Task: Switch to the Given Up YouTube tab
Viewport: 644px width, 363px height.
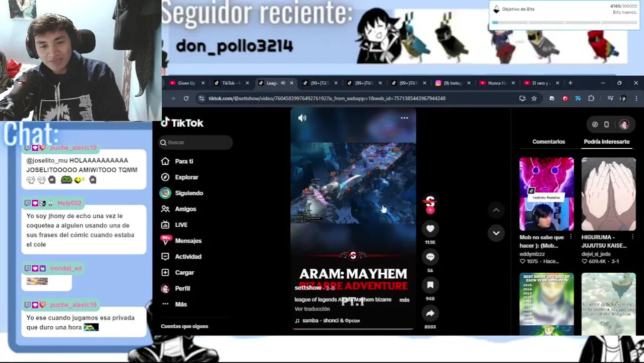Action: click(182, 83)
